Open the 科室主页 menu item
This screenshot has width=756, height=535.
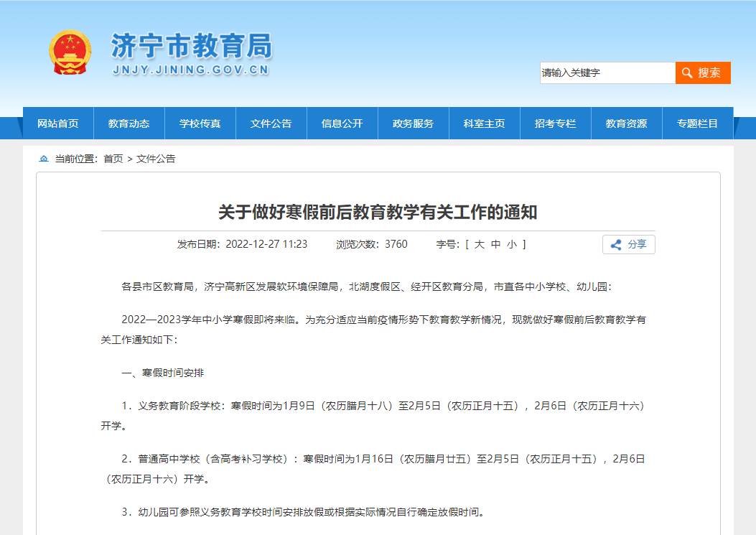485,123
